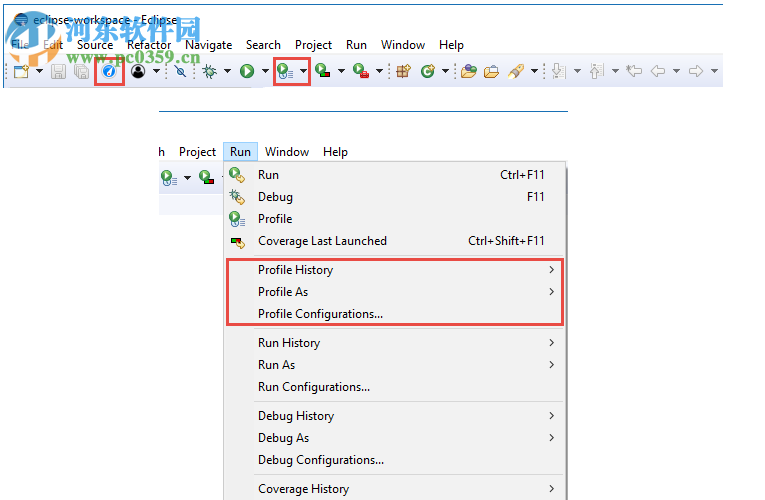Open Project menu in the full-width upper menu bar
The height and width of the screenshot is (500, 765).
[x=313, y=45]
